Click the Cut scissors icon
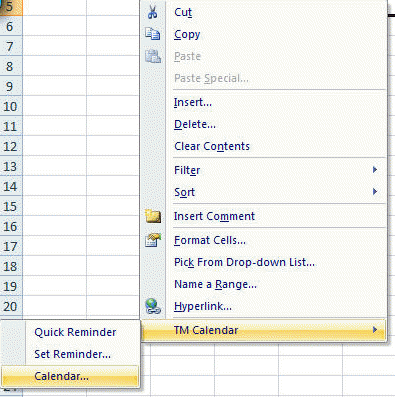 [153, 12]
